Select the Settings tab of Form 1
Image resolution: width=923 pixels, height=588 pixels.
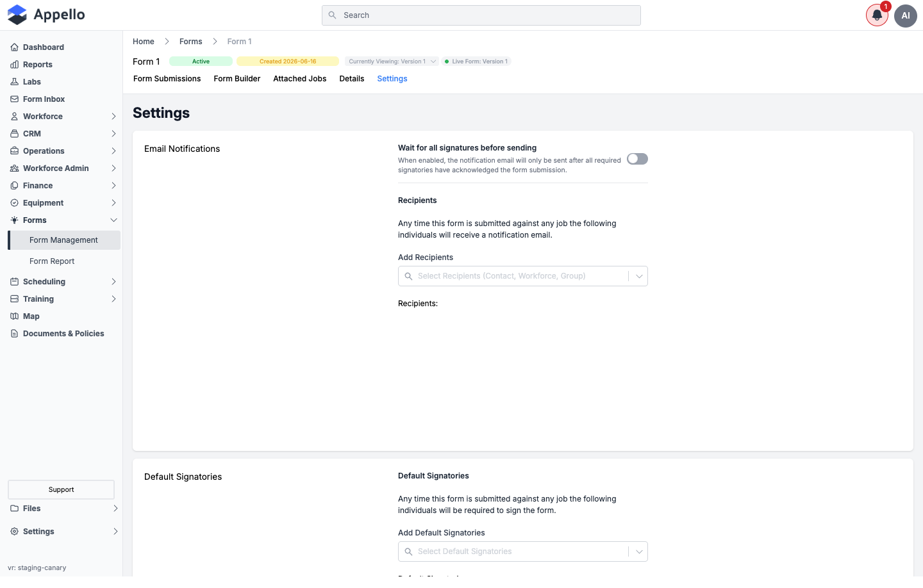coord(392,79)
